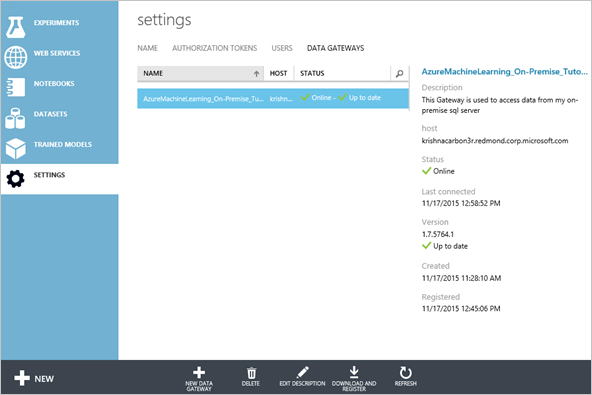Open Trained Models cube icon

(x=15, y=148)
